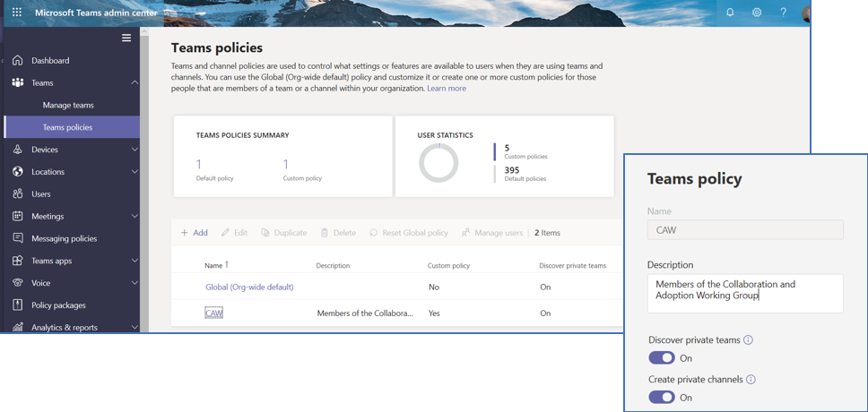This screenshot has width=868, height=412.
Task: Open the settings gear icon
Action: coord(757,13)
